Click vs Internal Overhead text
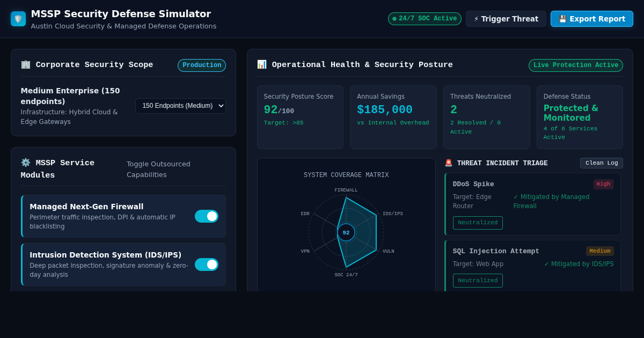This screenshot has height=338, width=644. point(393,123)
